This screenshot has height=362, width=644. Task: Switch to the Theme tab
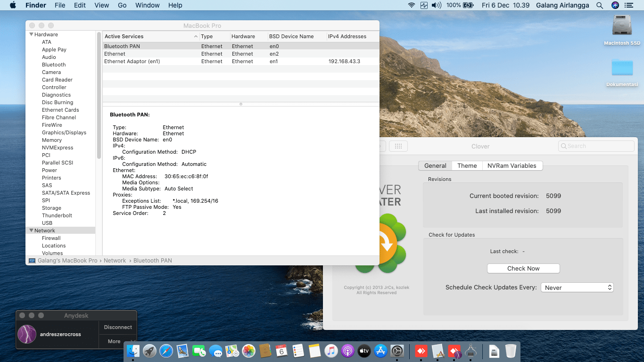click(x=467, y=165)
